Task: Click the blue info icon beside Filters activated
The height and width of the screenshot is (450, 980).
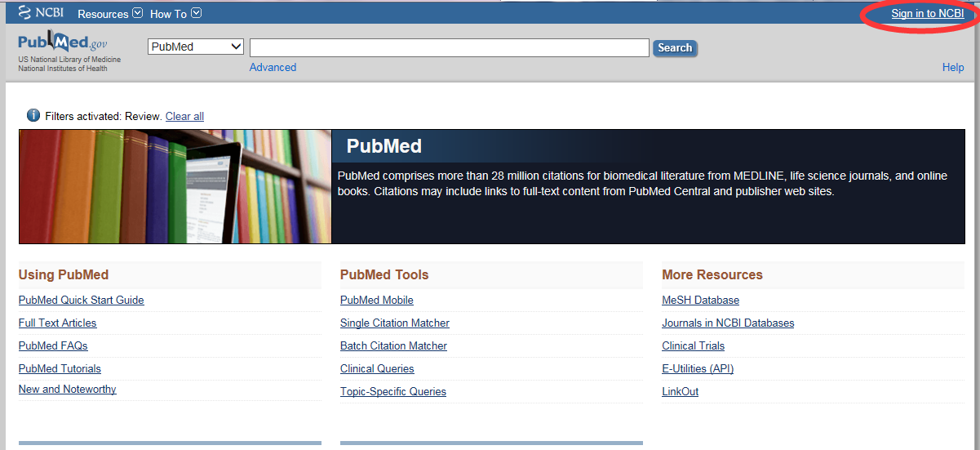Action: pos(33,115)
